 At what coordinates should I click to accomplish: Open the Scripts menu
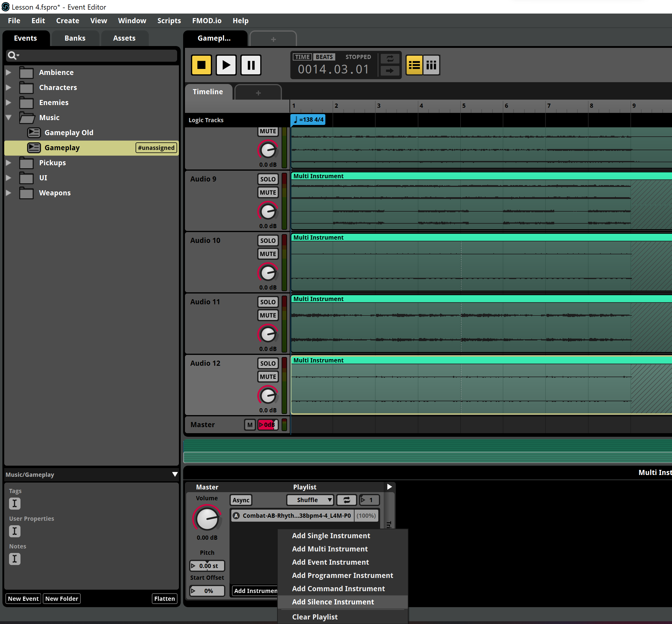169,20
